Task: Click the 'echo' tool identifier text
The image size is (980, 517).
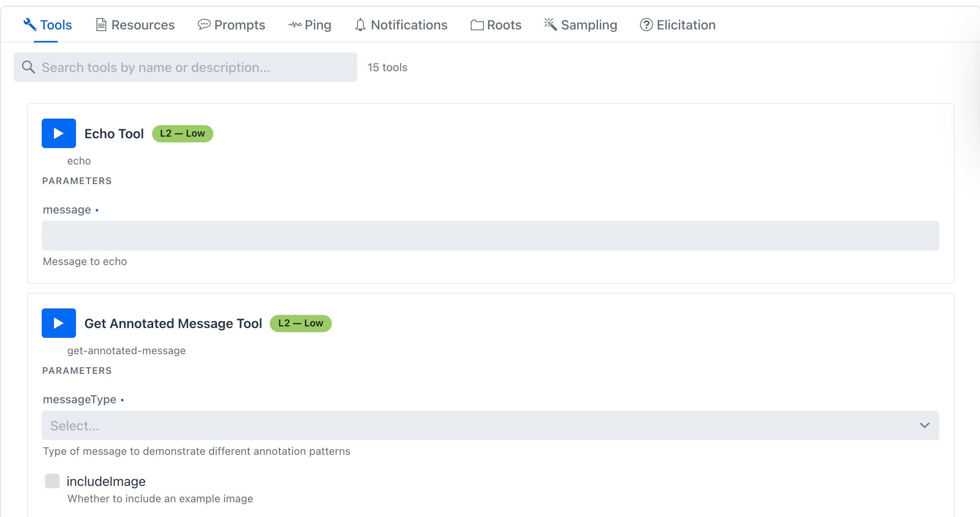Action: click(79, 161)
